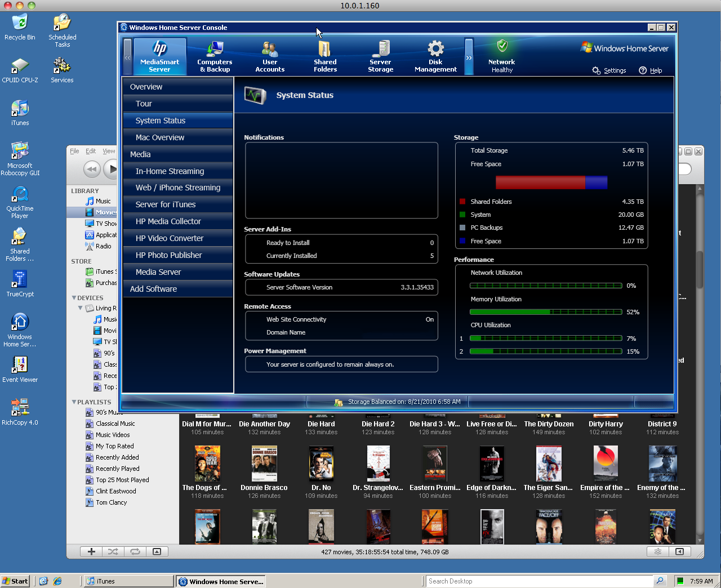Launch QuickTime Player desktop icon
This screenshot has width=721, height=588.
coord(20,202)
